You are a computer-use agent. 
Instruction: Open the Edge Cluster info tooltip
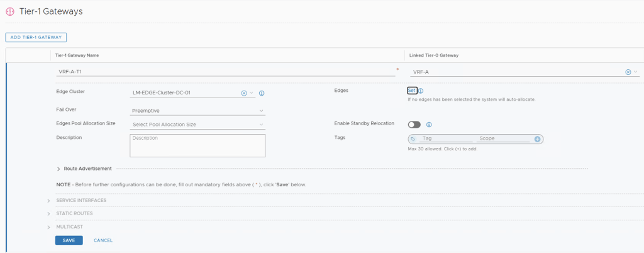262,93
